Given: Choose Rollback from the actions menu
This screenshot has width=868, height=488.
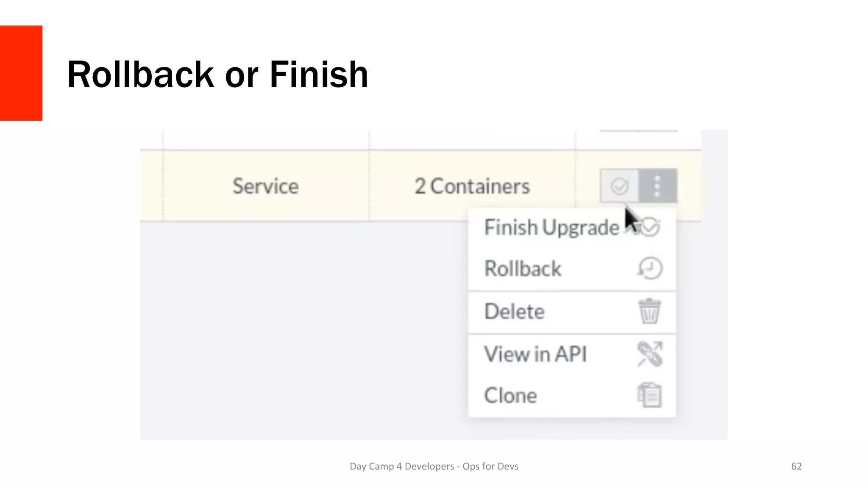Looking at the screenshot, I should click(523, 269).
